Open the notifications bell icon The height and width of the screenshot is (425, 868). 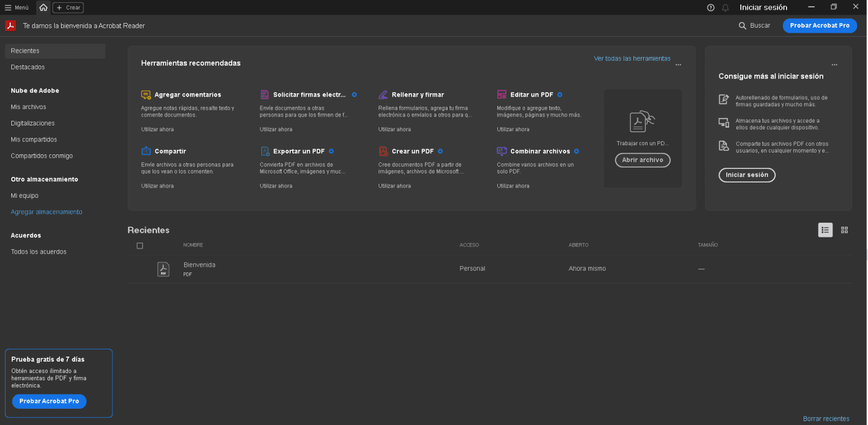[726, 7]
